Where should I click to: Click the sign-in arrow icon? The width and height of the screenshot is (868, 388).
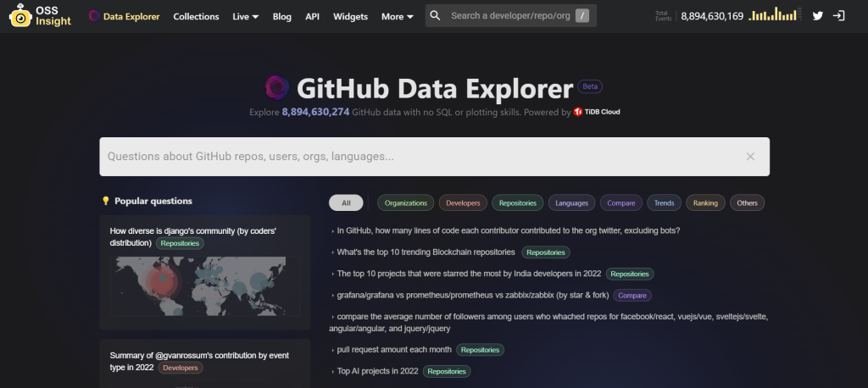pyautogui.click(x=839, y=16)
